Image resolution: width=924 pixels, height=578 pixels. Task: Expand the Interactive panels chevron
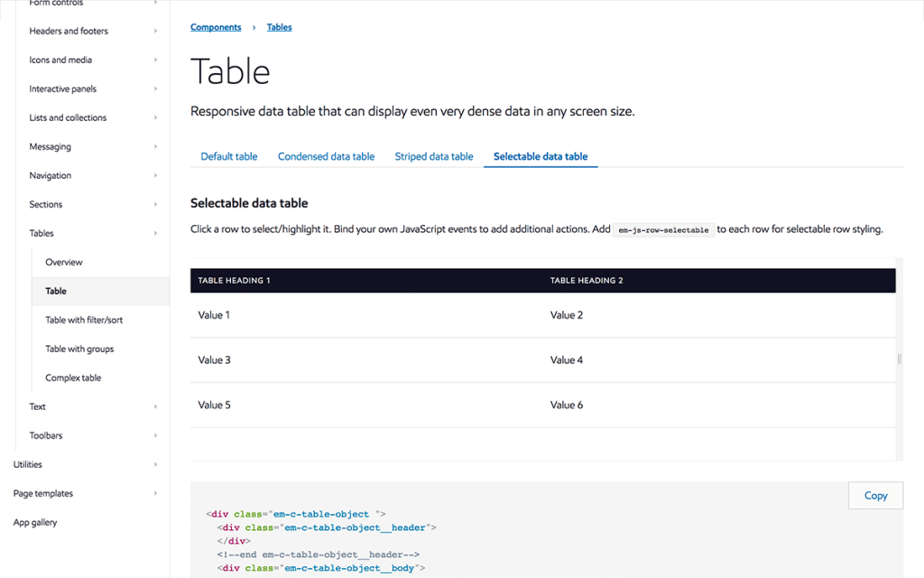click(155, 89)
